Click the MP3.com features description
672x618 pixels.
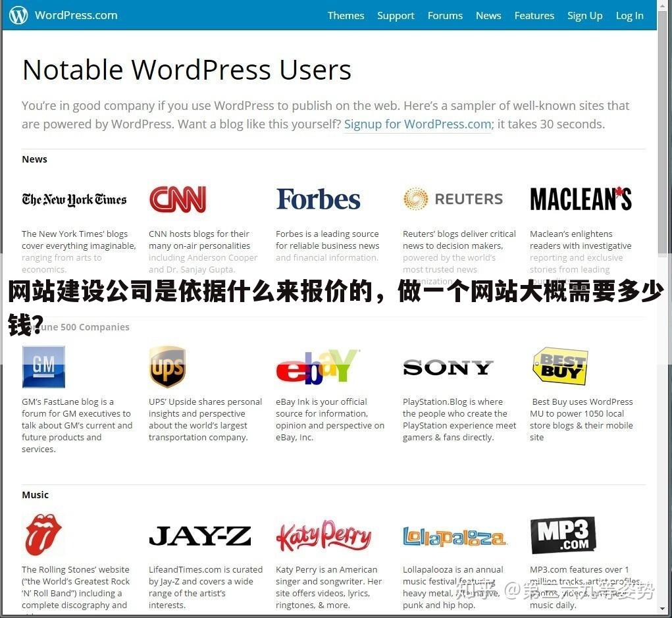click(x=585, y=588)
